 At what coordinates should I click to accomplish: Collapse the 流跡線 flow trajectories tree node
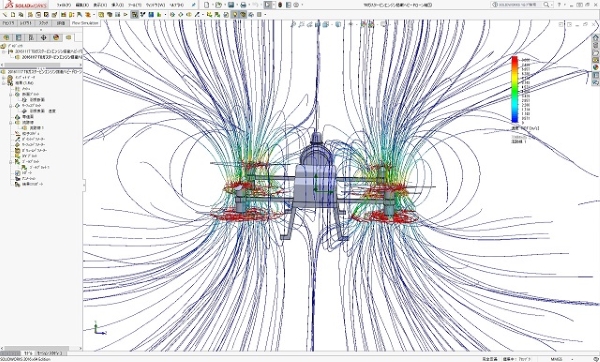point(11,123)
